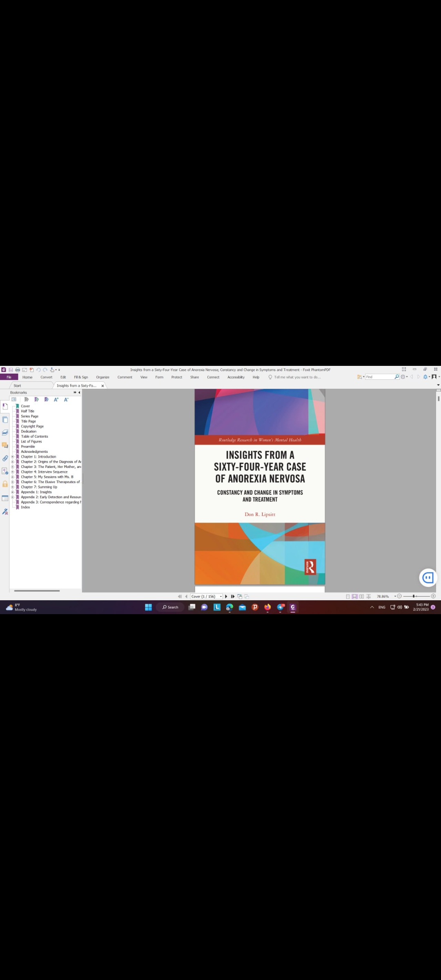The image size is (441, 980).
Task: Click the reduce bookmark font A- icon
Action: tap(66, 399)
